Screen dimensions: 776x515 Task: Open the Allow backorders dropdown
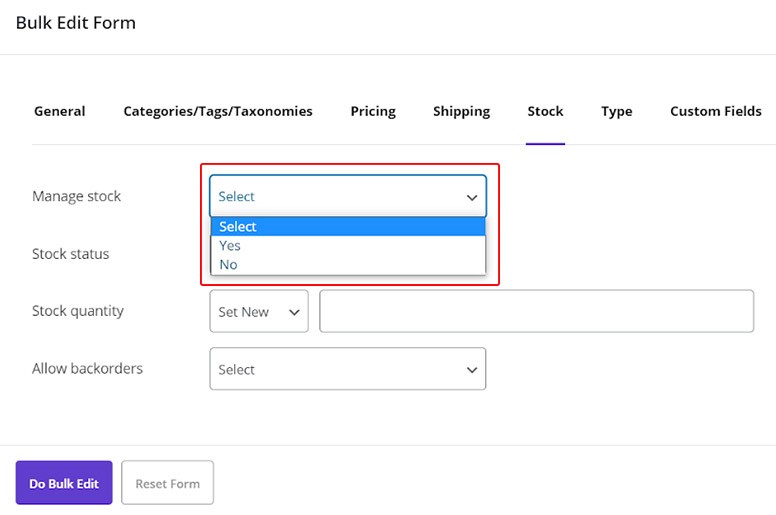347,369
